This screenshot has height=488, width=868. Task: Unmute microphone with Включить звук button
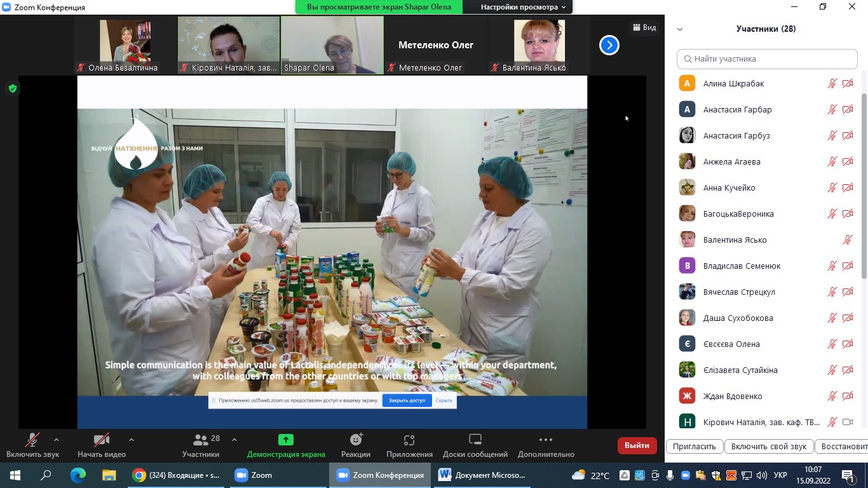tap(32, 445)
